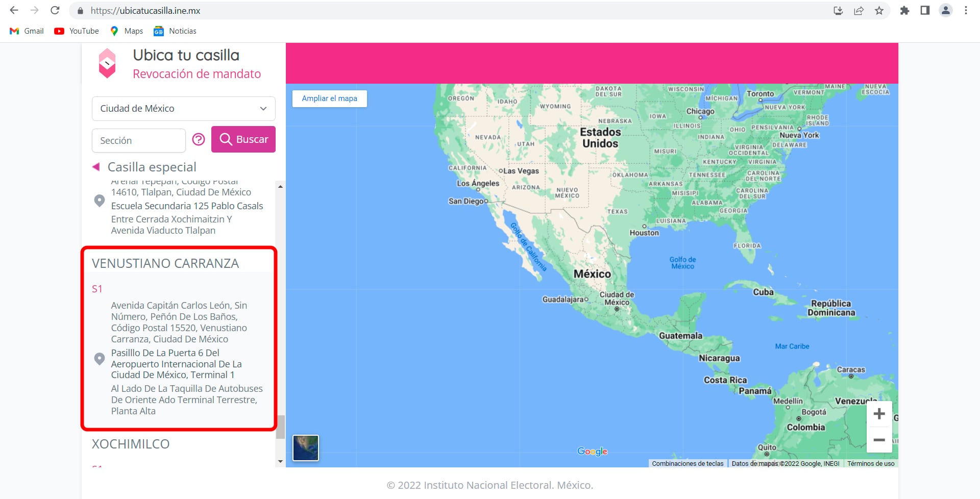Zoom out the map with minus button

click(879, 440)
